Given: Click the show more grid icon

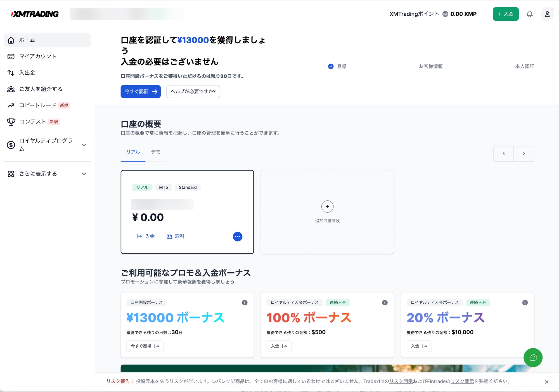Looking at the screenshot, I should [11, 174].
